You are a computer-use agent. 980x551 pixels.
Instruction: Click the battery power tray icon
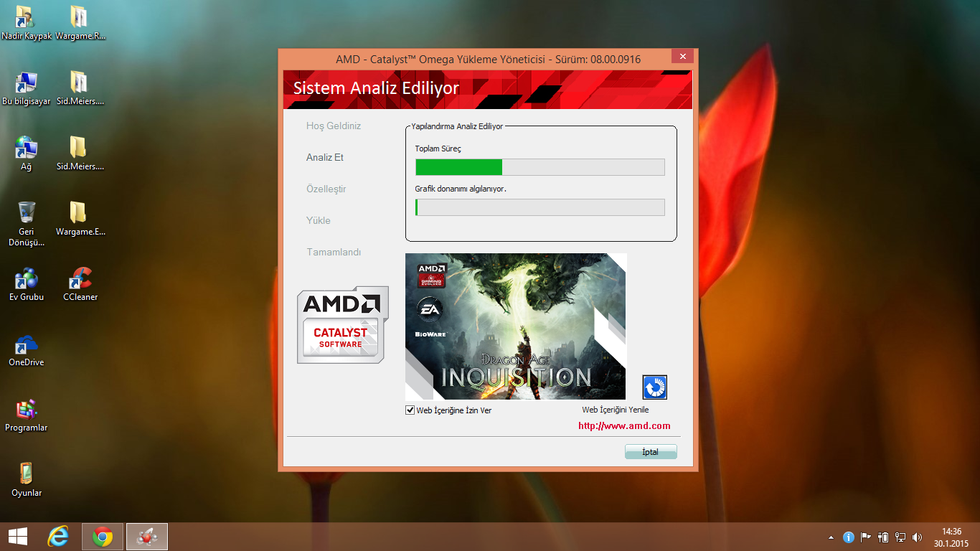point(883,537)
